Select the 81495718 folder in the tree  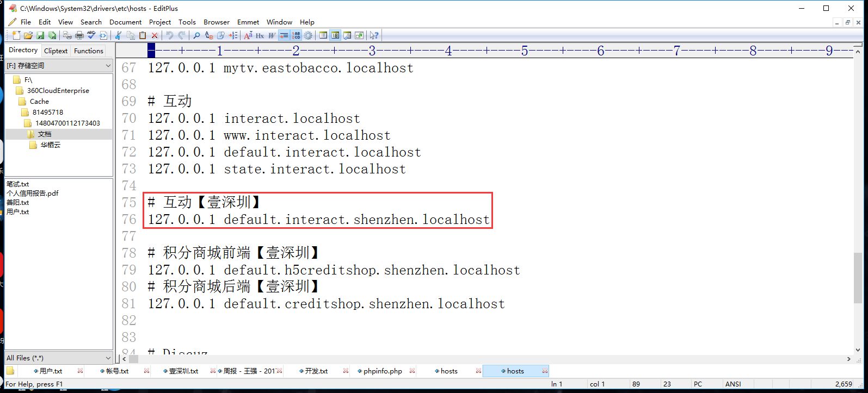48,113
